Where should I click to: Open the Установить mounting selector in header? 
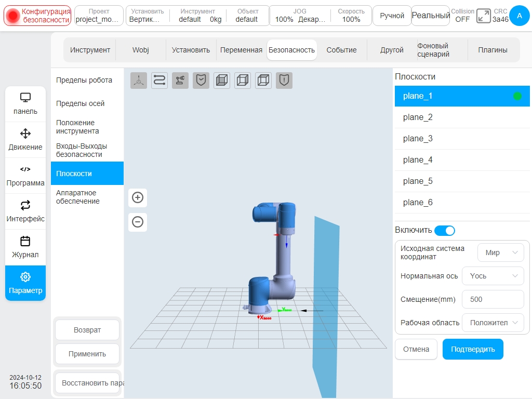(x=147, y=16)
